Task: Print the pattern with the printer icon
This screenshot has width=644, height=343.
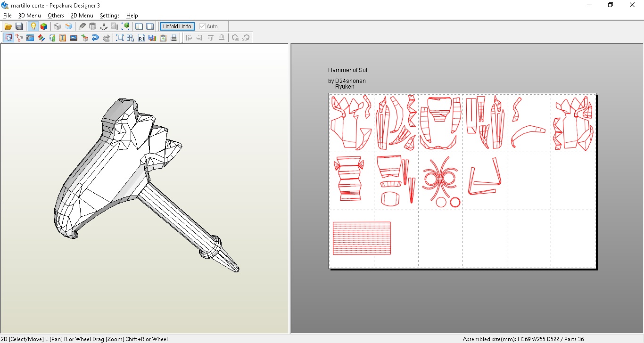Action: (174, 38)
